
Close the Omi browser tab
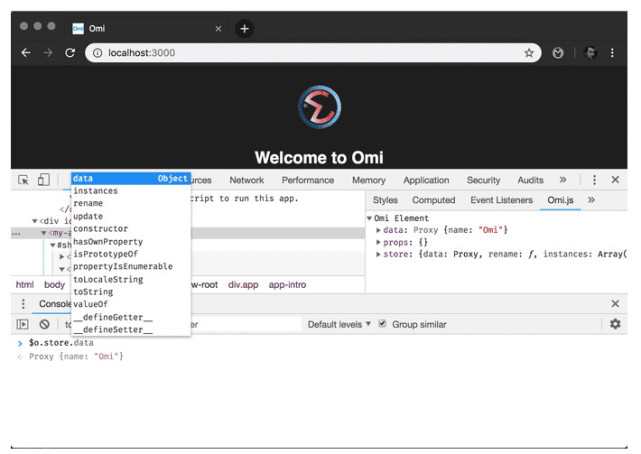(218, 29)
